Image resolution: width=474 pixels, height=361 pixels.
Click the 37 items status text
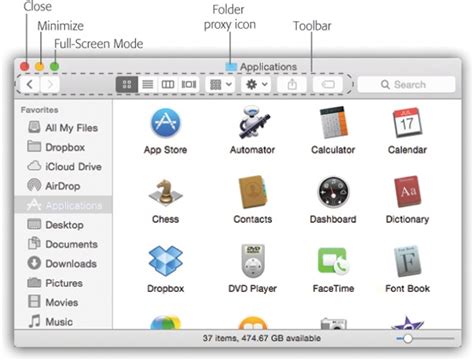pyautogui.click(x=261, y=338)
